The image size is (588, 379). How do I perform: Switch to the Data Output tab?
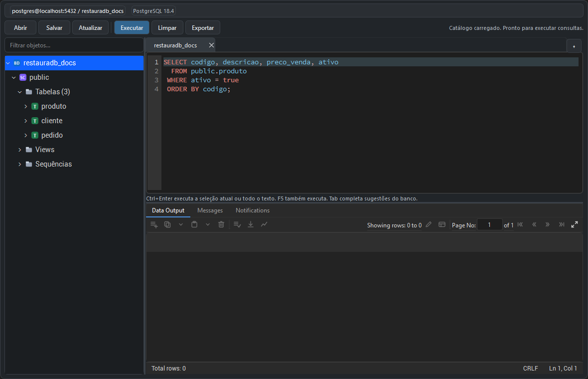click(168, 210)
